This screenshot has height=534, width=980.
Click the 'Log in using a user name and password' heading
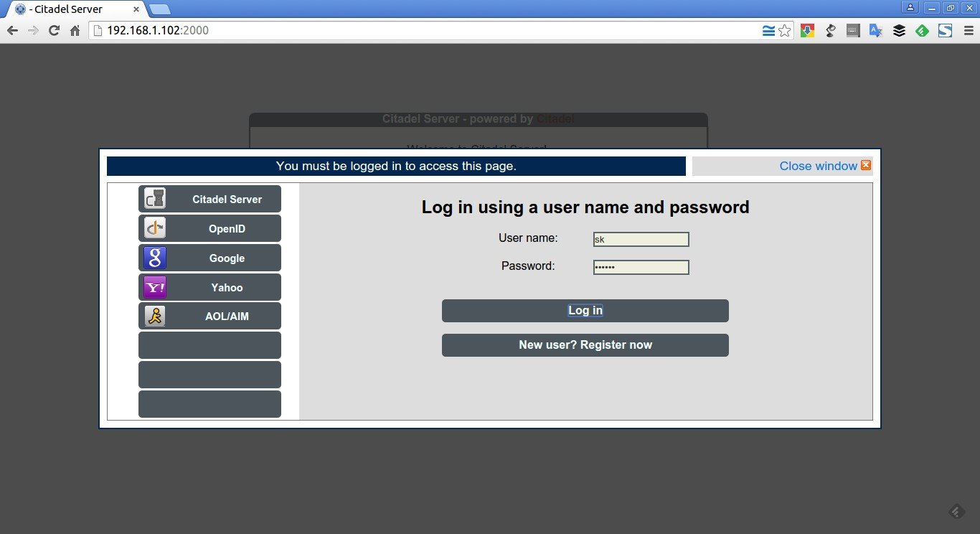(x=585, y=207)
